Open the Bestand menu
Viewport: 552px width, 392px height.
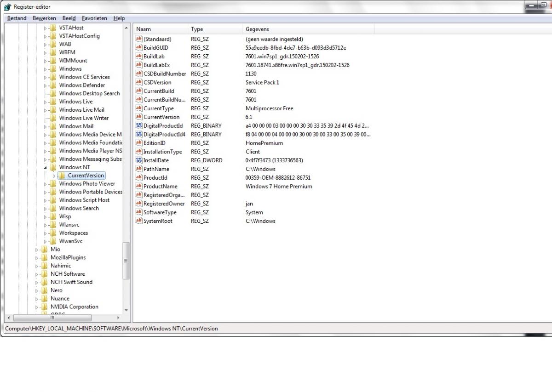click(17, 18)
